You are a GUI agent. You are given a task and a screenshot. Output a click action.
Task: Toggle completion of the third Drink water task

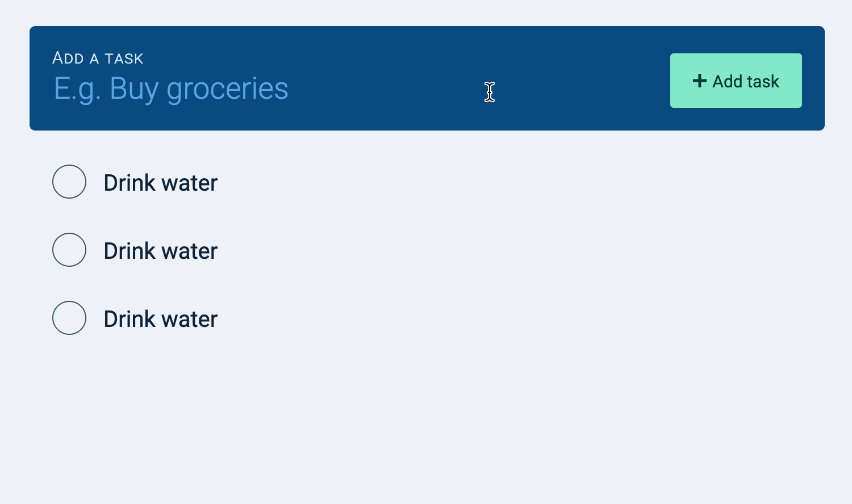[69, 318]
